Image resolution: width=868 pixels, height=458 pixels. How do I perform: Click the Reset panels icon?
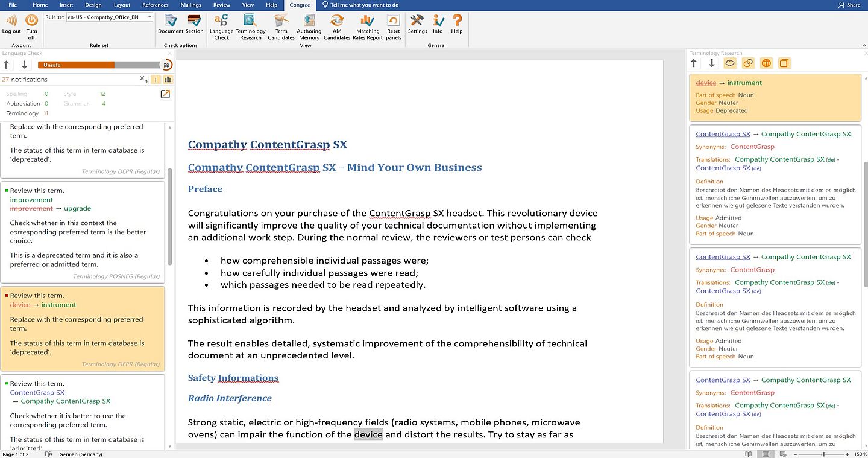pos(393,21)
